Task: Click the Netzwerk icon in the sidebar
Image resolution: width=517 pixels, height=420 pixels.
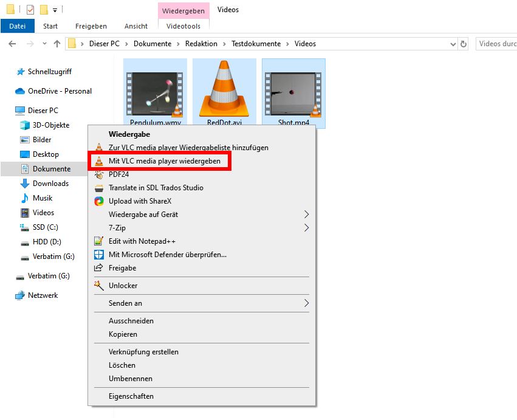Action: (x=19, y=295)
